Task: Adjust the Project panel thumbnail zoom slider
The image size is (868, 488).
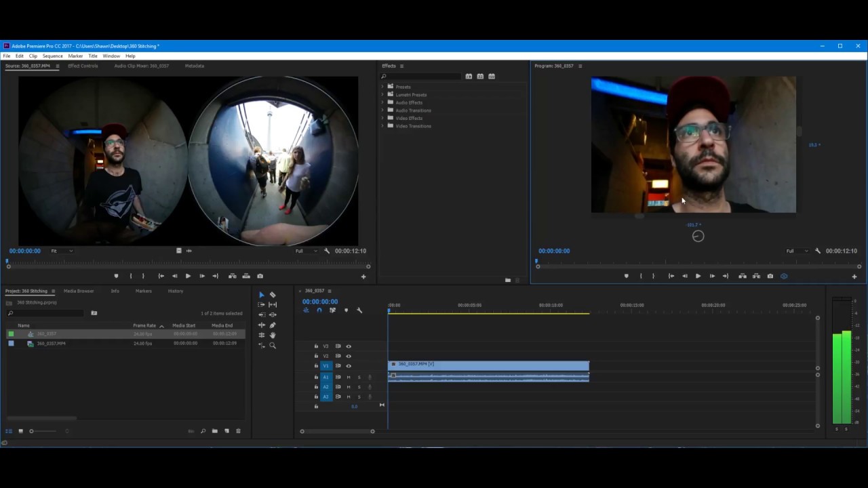Action: tap(32, 431)
